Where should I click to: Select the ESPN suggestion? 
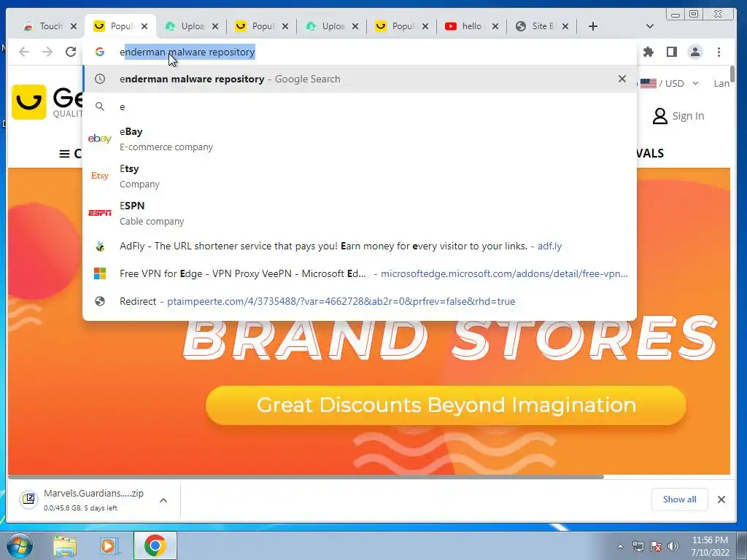click(360, 213)
